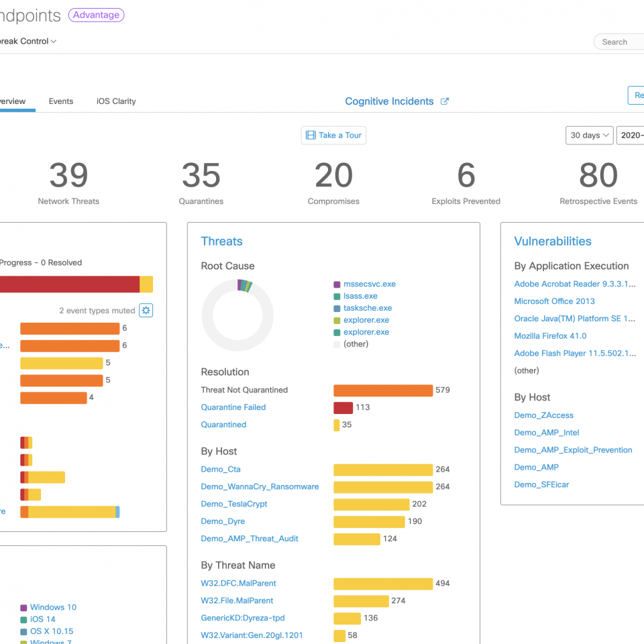Click the mssecsvc.exe root cause link
Screen dimensions: 644x644
click(370, 284)
